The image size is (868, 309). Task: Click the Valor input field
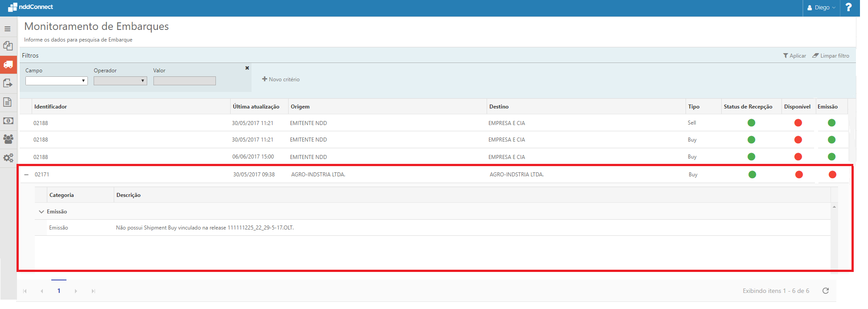pos(184,81)
